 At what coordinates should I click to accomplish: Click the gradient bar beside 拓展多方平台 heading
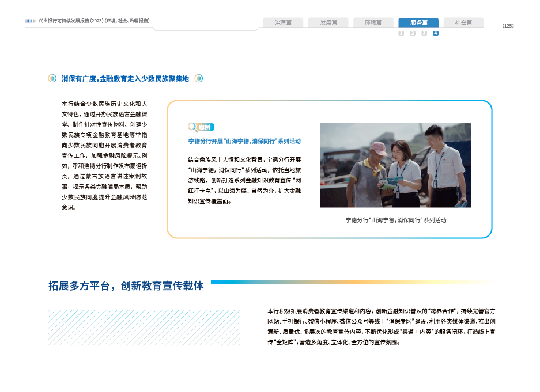click(x=353, y=283)
